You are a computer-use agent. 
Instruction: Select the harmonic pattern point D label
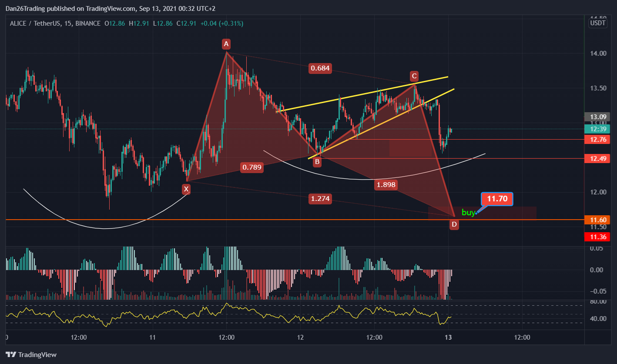point(454,225)
